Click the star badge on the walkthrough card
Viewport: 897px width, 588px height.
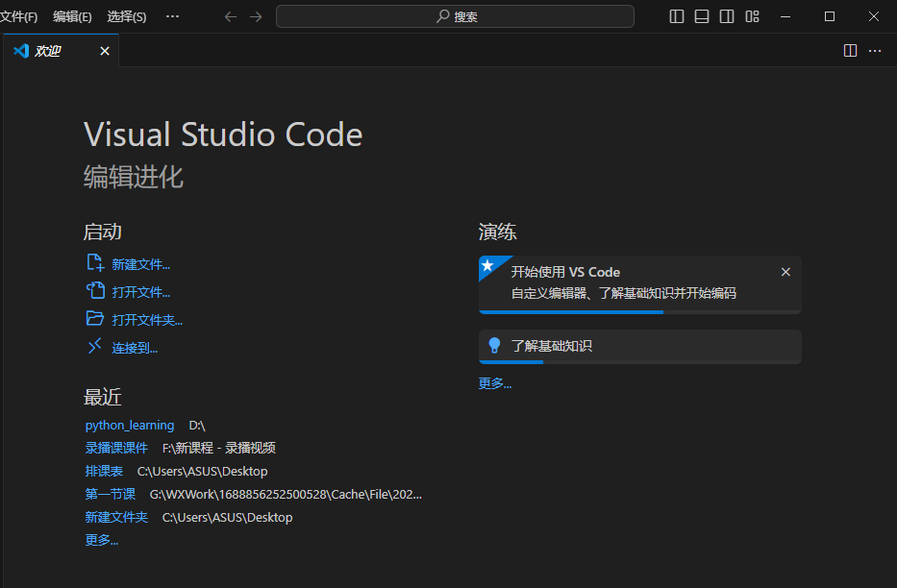coord(488,266)
